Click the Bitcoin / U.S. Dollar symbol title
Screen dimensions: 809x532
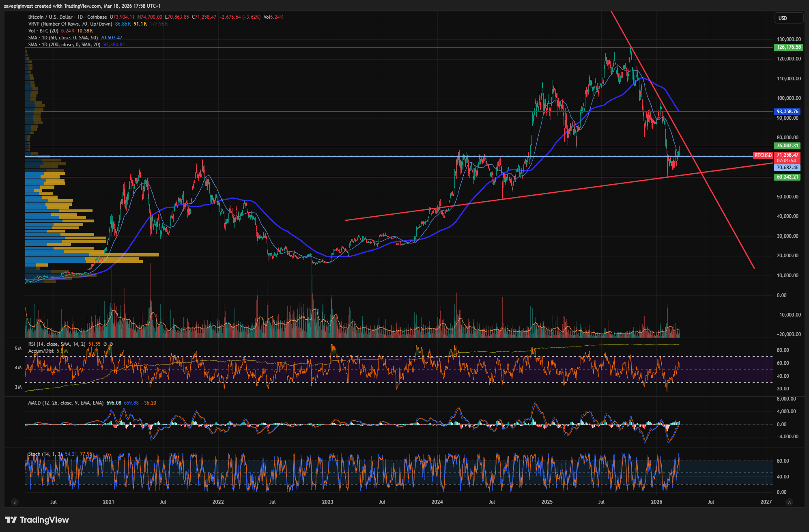(50, 17)
